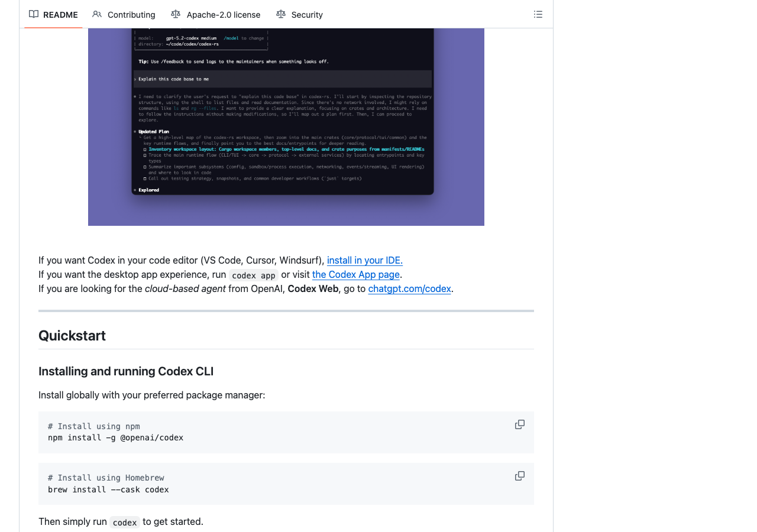Click the codex app inline code
The width and height of the screenshot is (757, 532).
pyautogui.click(x=253, y=275)
